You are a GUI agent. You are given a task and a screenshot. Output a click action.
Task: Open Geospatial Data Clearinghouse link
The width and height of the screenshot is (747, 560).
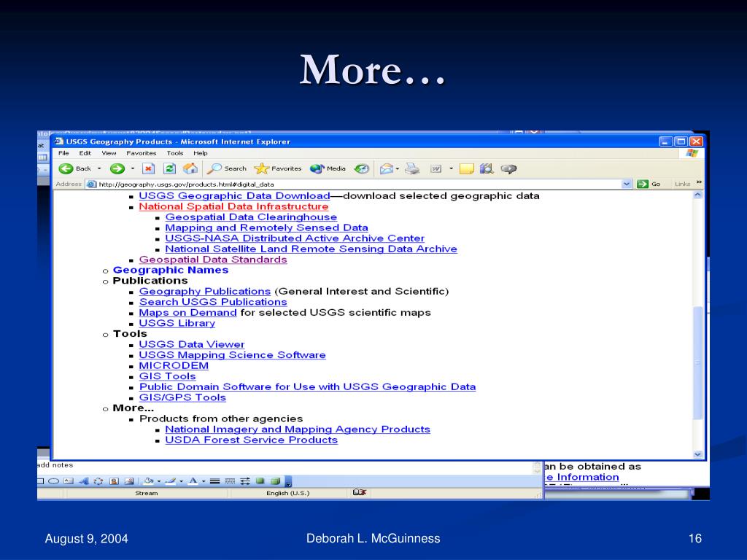[251, 217]
